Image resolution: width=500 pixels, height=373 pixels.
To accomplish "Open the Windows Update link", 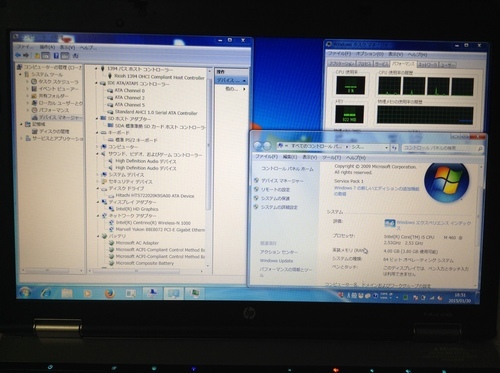I will coord(276,261).
